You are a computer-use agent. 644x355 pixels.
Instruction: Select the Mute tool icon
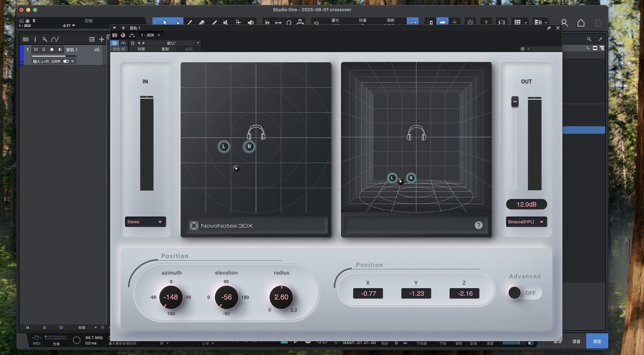point(226,22)
